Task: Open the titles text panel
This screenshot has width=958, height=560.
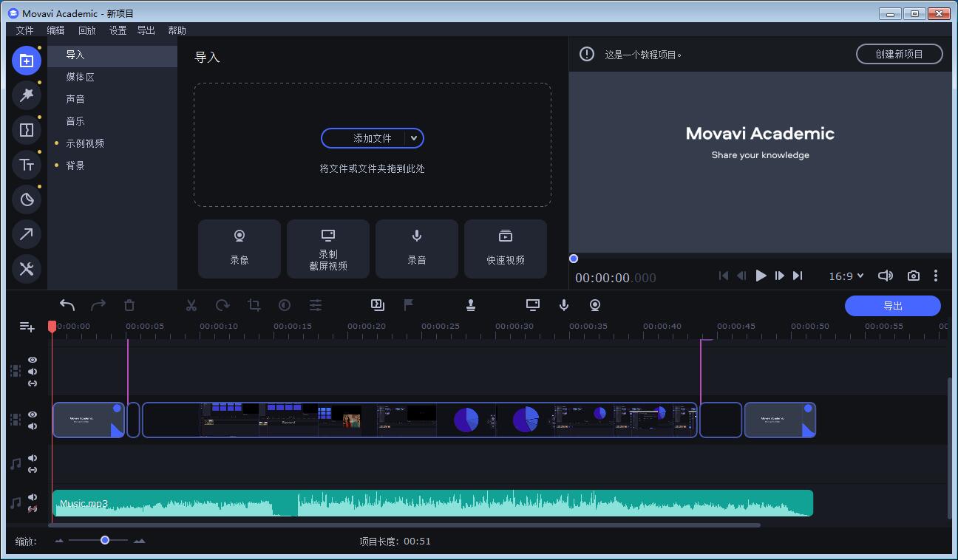Action: 27,165
